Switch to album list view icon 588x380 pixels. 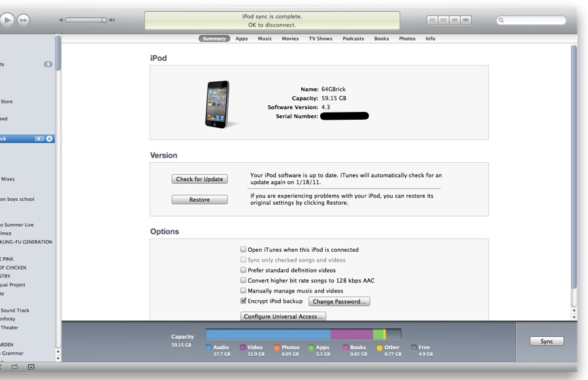coord(444,20)
